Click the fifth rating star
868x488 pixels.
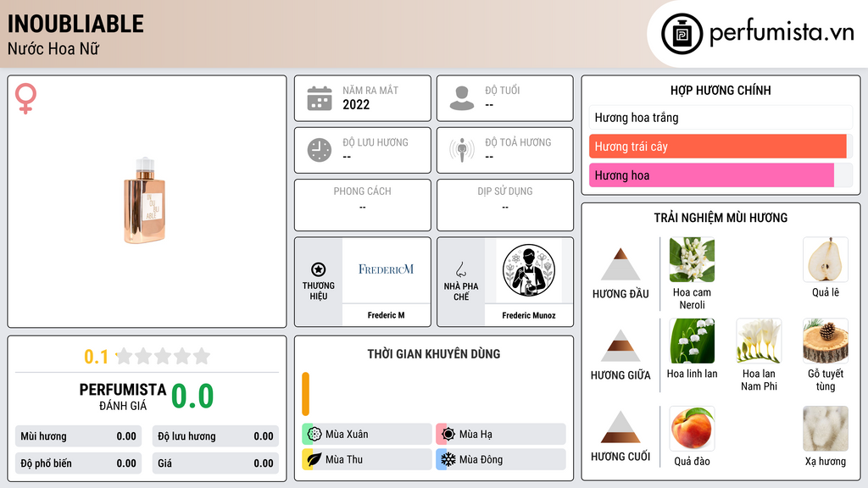[x=202, y=356]
